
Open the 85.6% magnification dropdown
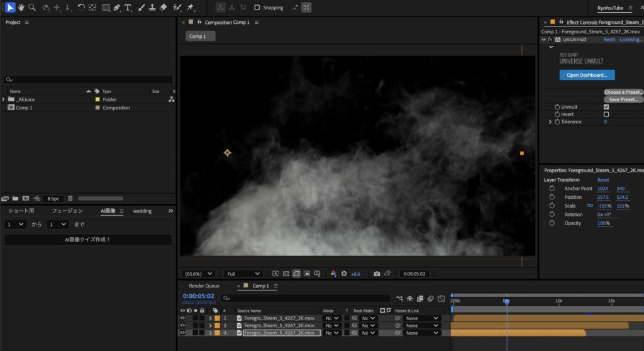198,274
